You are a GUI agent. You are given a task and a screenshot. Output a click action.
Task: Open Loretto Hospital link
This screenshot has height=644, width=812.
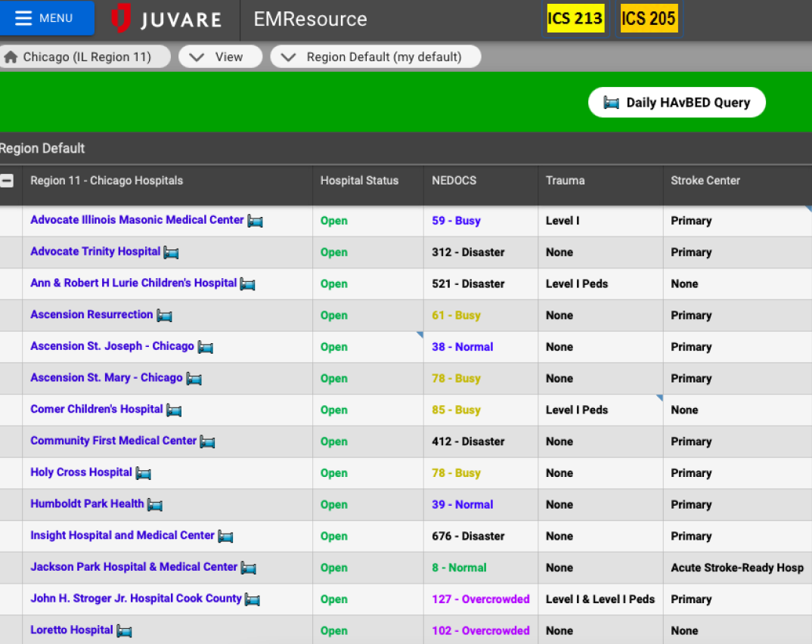tap(72, 630)
